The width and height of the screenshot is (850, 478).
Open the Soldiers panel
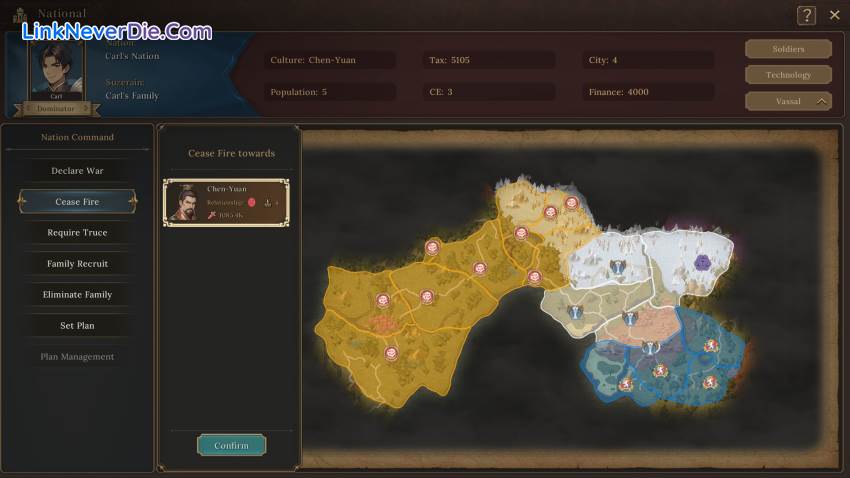tap(788, 49)
